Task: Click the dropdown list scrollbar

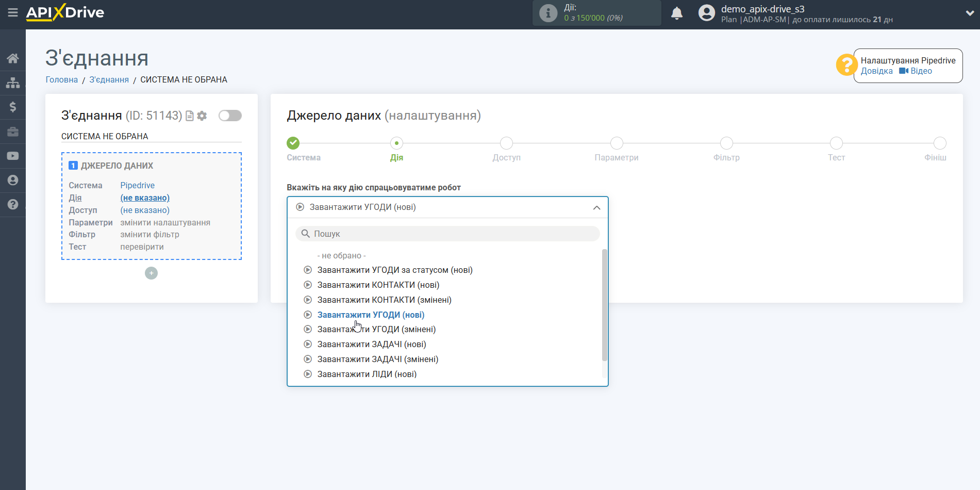Action: [x=605, y=305]
